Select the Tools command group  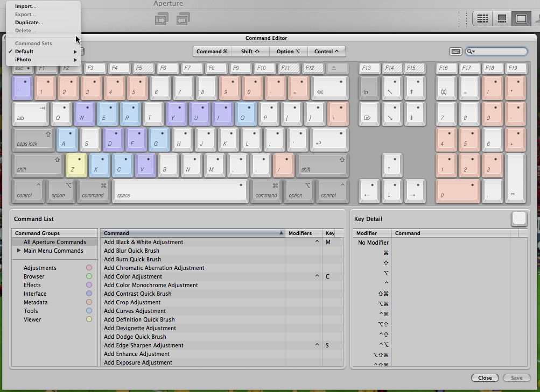click(x=31, y=311)
